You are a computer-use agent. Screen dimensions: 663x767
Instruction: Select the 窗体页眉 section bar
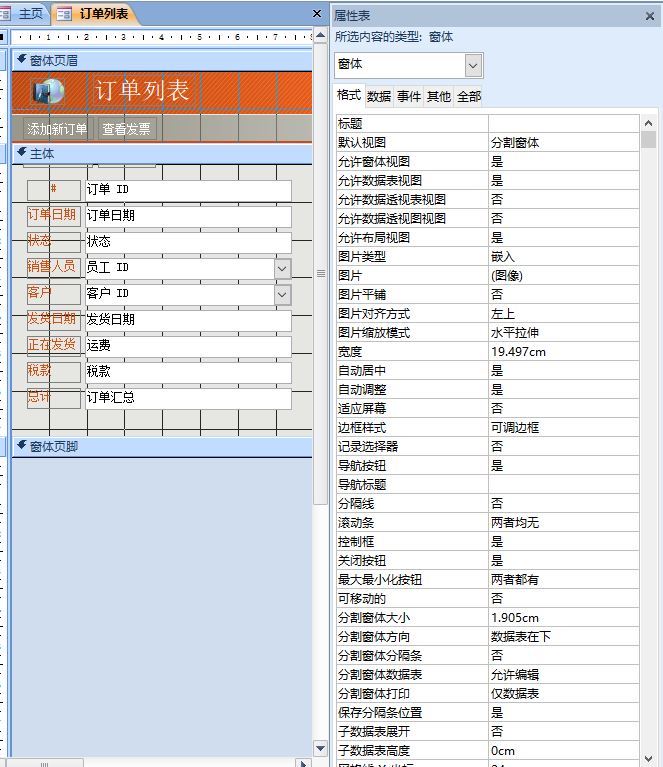162,61
